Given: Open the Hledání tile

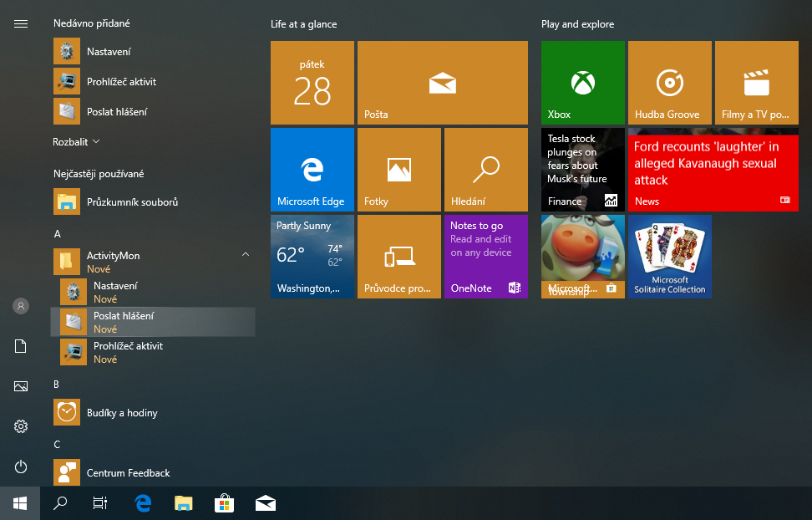Looking at the screenshot, I should click(x=485, y=170).
